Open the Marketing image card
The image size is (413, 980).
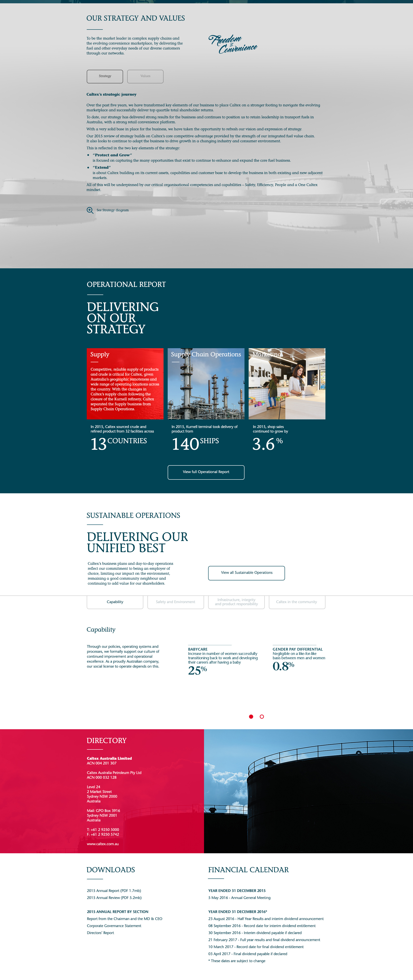pos(287,384)
